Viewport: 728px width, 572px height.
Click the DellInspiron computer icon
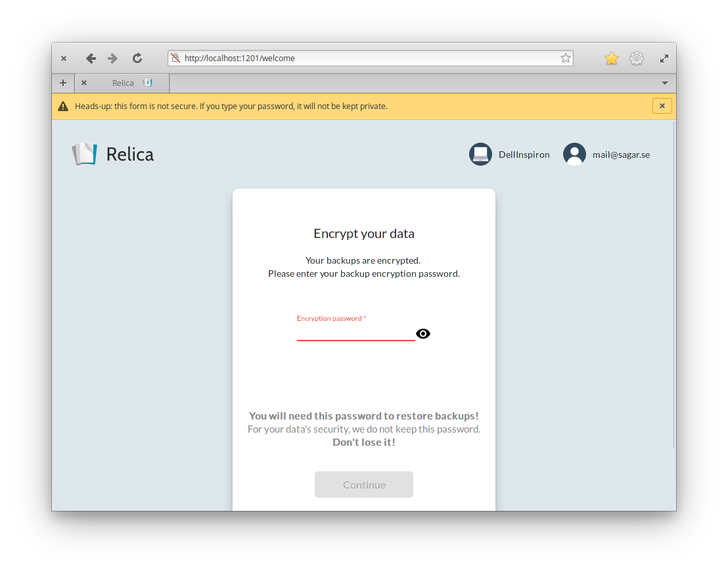click(480, 155)
